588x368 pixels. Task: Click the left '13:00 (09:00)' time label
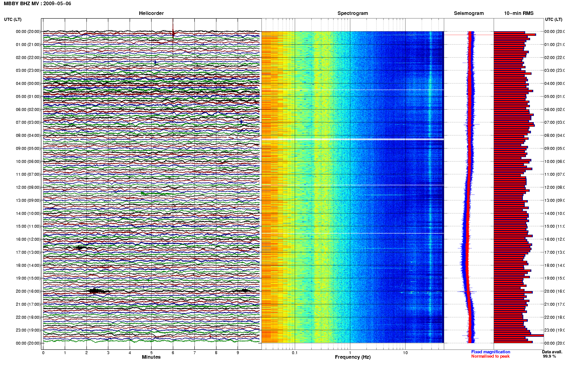coord(28,201)
